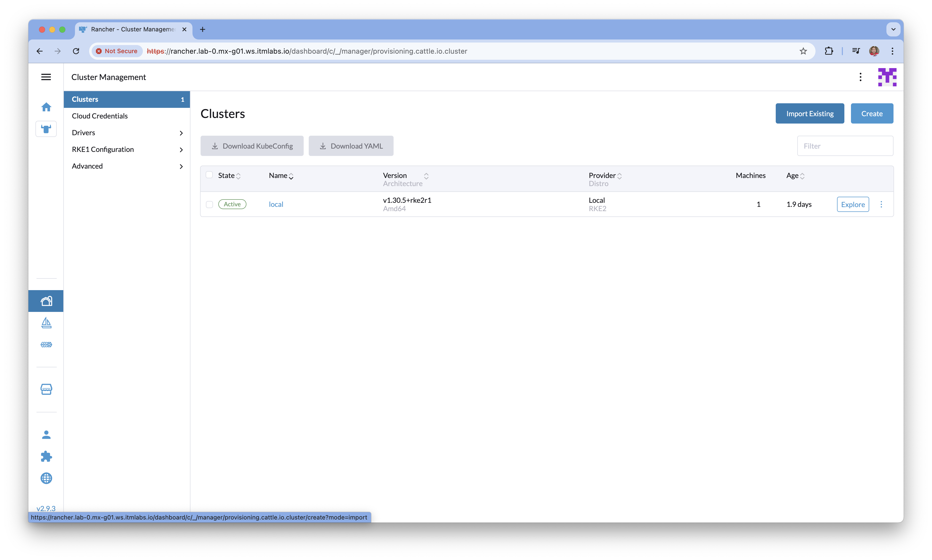Click the Import Existing button
This screenshot has width=932, height=560.
click(x=810, y=114)
